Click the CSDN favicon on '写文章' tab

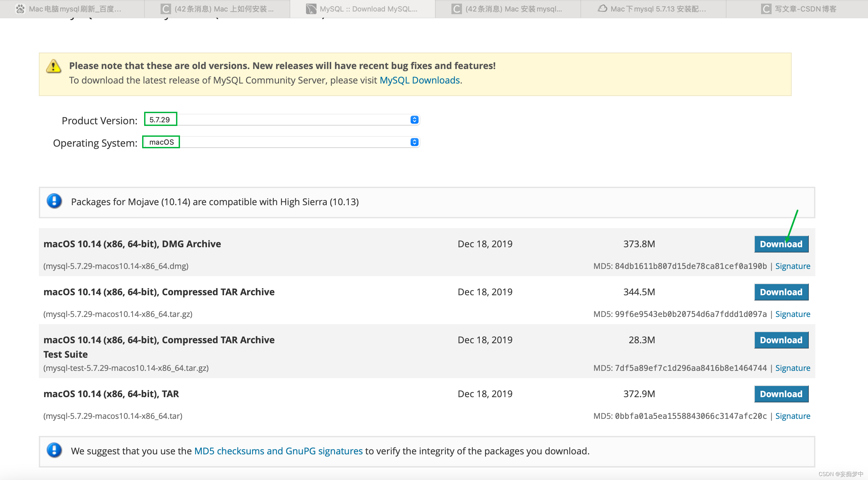click(766, 9)
